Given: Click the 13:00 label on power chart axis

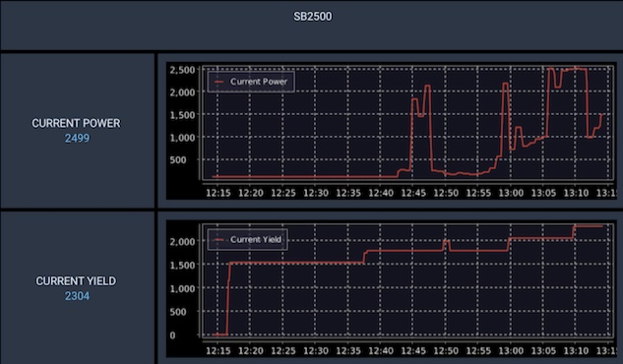Looking at the screenshot, I should pos(511,193).
